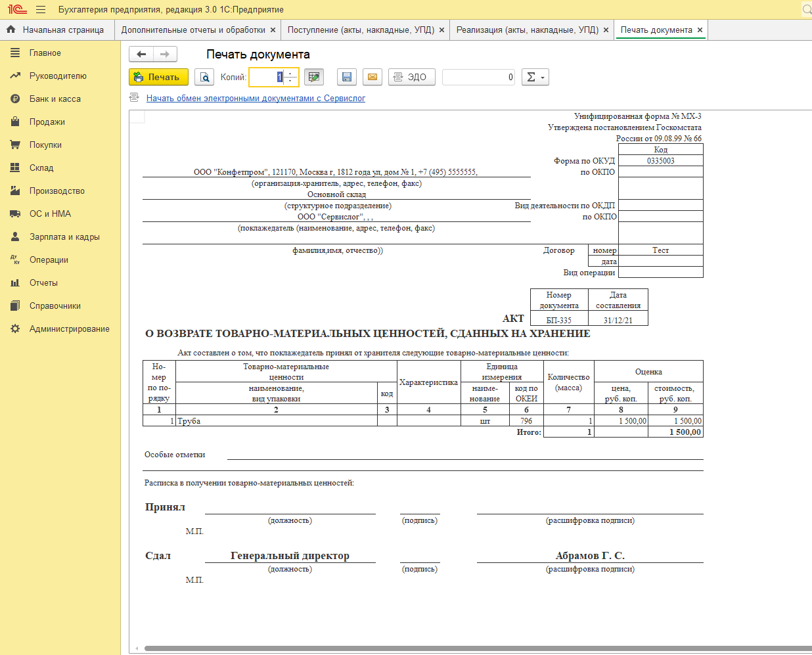Click the search magnifier icon in title bar
Image resolution: width=812 pixels, height=655 pixels.
(807, 10)
